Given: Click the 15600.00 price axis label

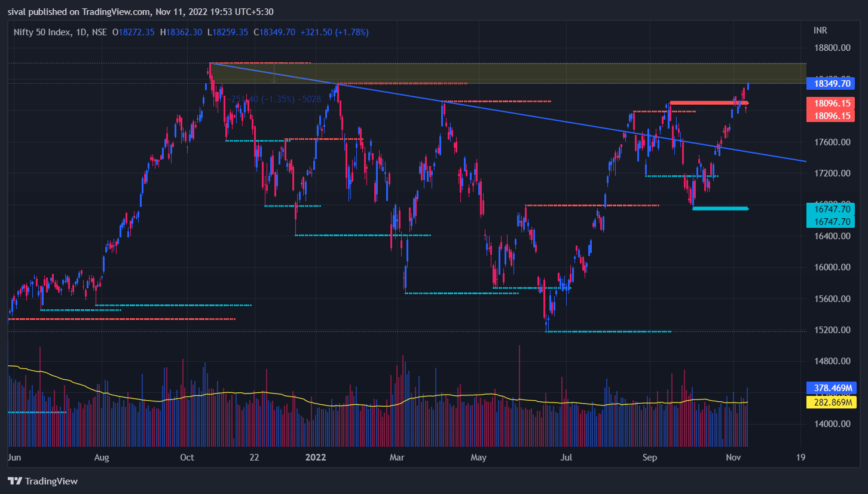Looking at the screenshot, I should (831, 299).
